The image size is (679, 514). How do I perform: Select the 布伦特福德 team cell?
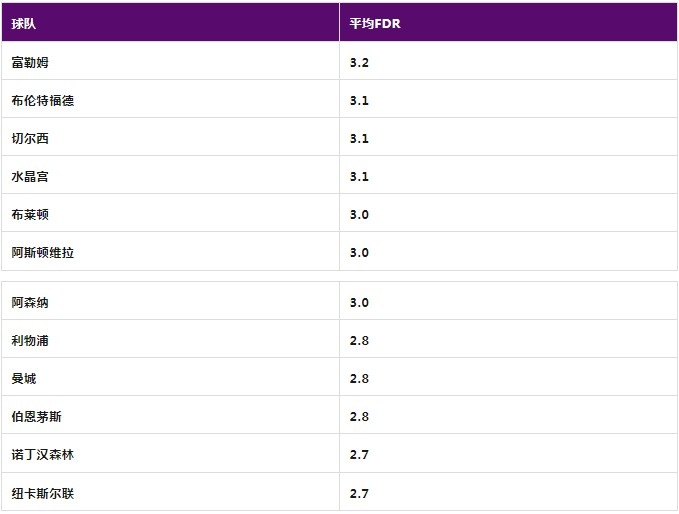43,100
